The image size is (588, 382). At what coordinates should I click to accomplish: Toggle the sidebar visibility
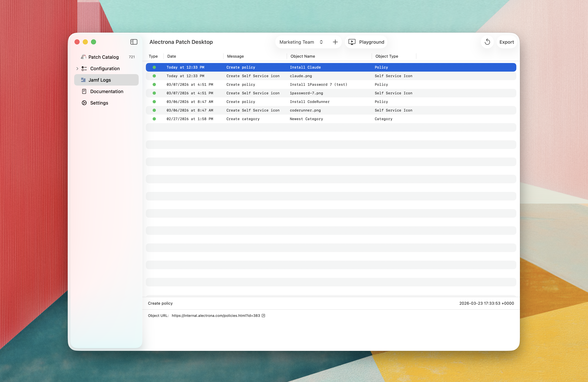click(134, 42)
